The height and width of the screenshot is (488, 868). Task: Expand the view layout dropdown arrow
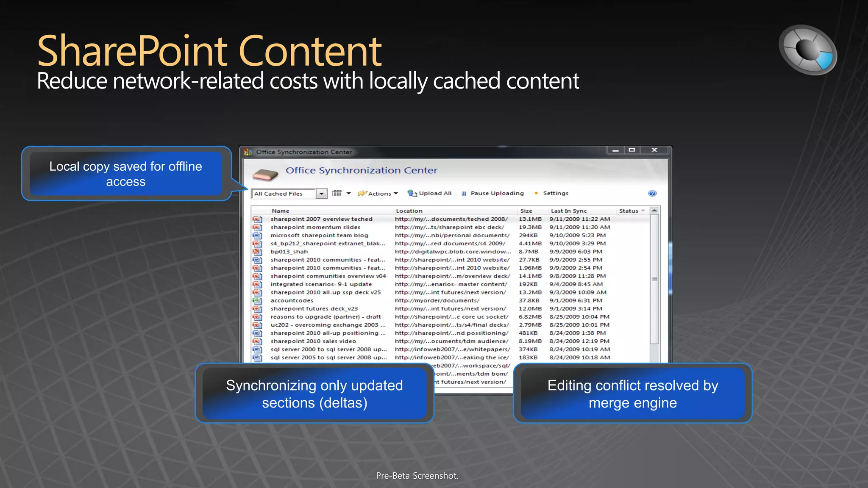tap(348, 193)
